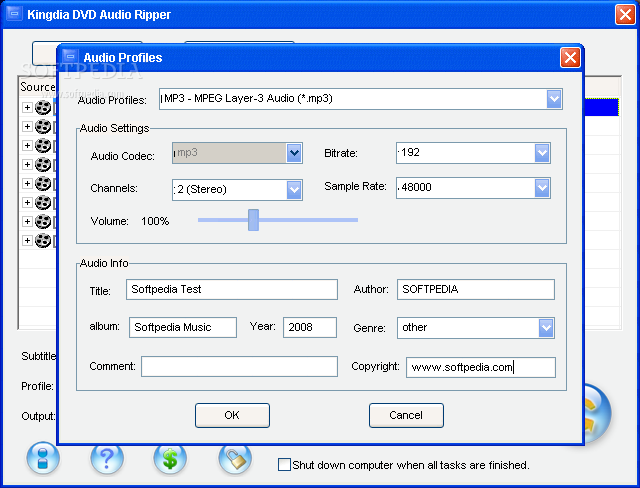Open the Audio Codec dropdown
This screenshot has width=640, height=488.
(294, 153)
